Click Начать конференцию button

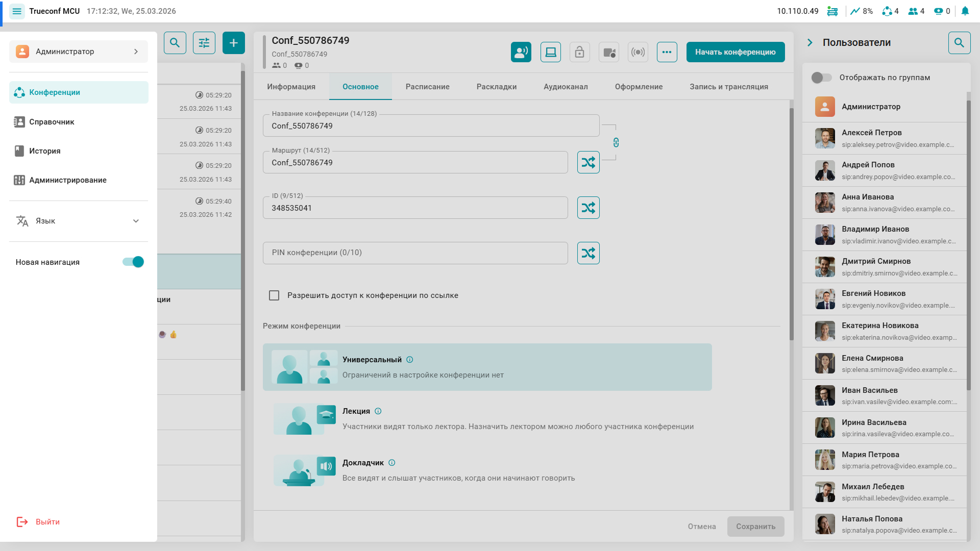click(x=736, y=52)
